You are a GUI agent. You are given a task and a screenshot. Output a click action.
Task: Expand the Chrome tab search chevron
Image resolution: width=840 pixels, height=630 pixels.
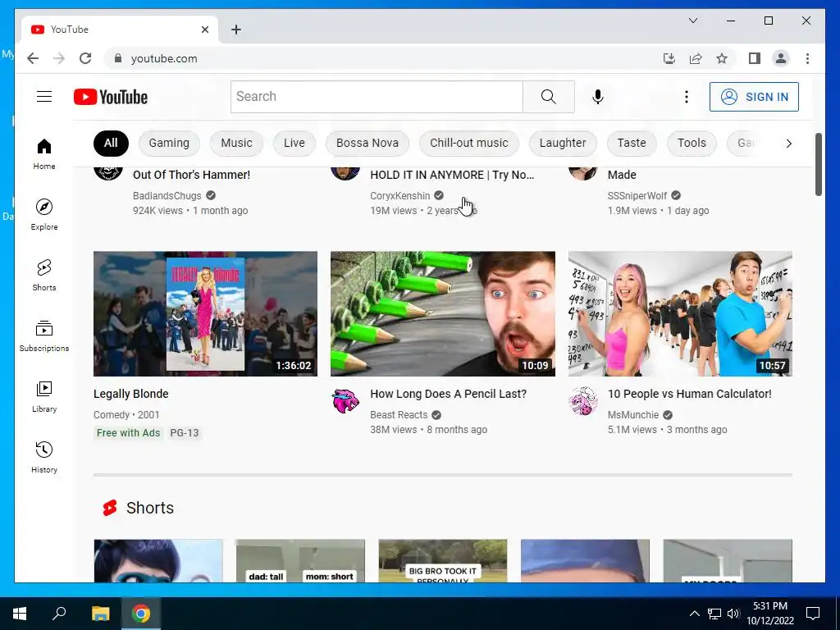(692, 21)
